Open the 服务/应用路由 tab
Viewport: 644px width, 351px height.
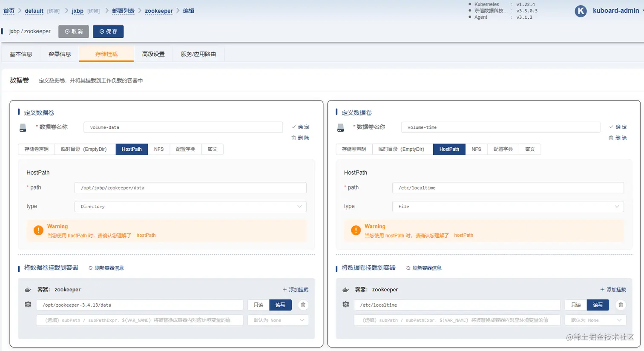198,54
